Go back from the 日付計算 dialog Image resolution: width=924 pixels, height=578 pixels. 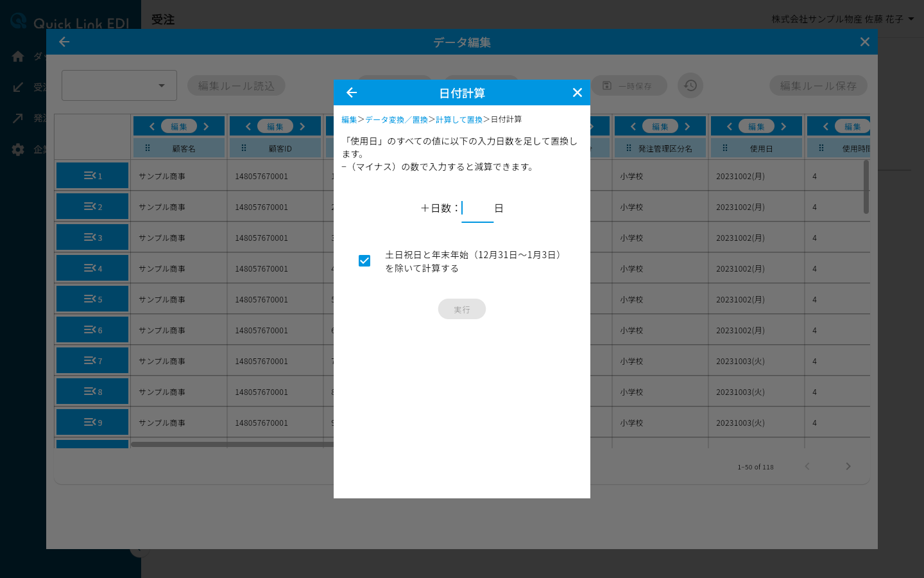(x=352, y=92)
